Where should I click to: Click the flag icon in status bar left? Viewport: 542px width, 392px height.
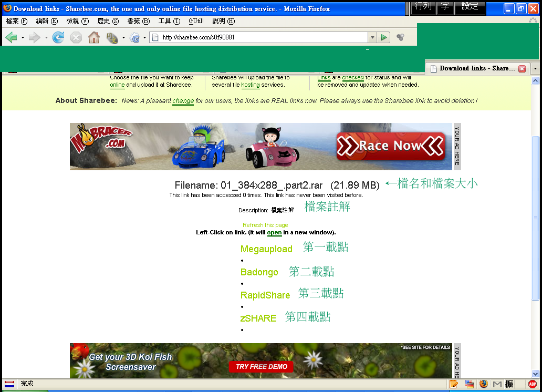click(9, 384)
